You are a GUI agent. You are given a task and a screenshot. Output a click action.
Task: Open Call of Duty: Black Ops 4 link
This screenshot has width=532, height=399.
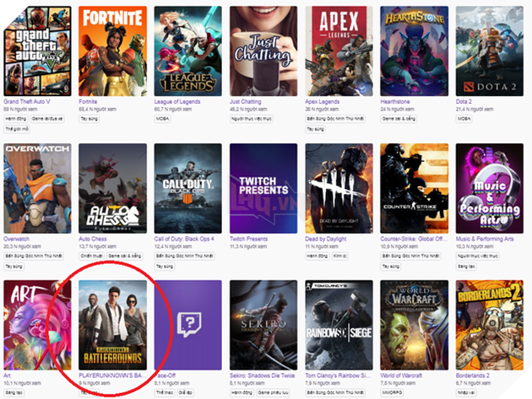(x=184, y=239)
